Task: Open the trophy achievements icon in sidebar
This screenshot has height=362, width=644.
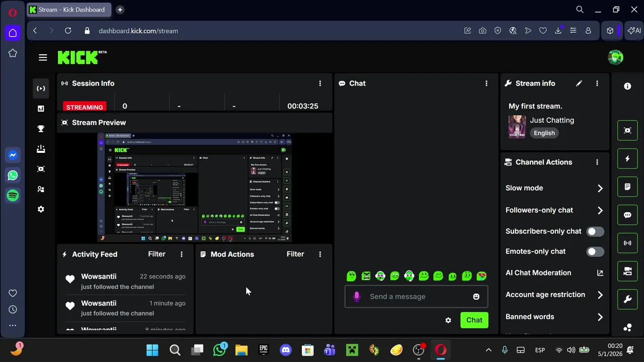Action: coord(41,129)
